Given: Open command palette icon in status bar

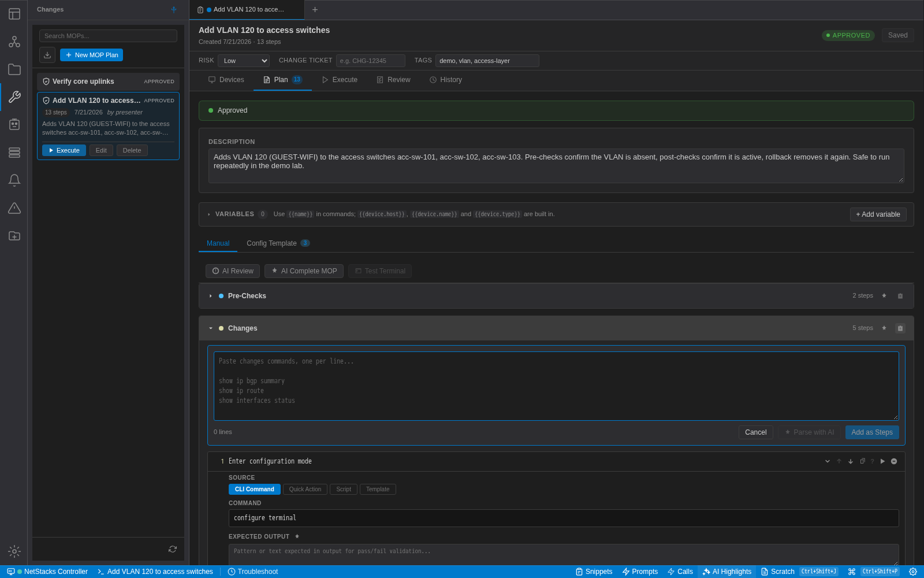Looking at the screenshot, I should [x=852, y=572].
